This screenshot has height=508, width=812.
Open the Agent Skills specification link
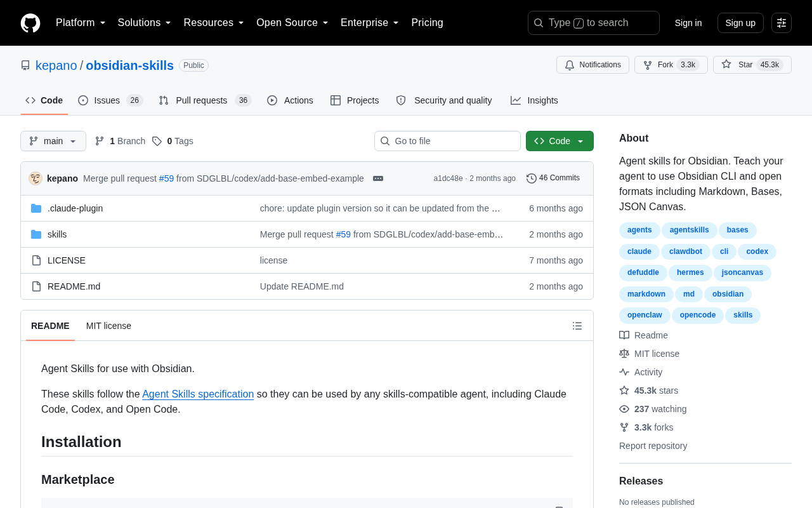tap(198, 394)
